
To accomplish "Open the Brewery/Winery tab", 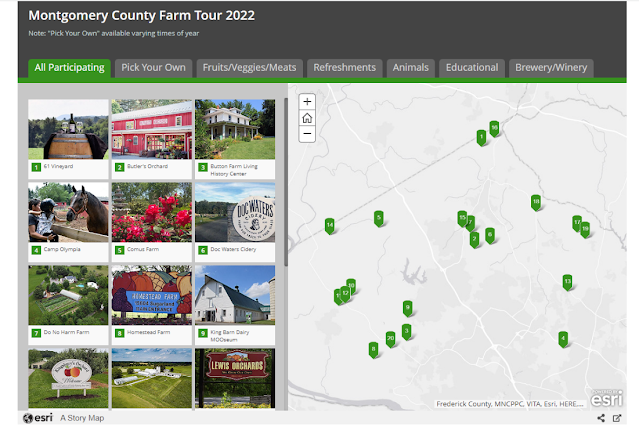I will (551, 68).
